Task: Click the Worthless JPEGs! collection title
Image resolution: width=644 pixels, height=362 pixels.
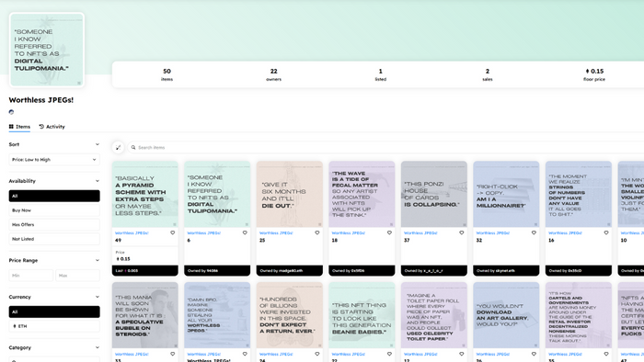Action: (x=41, y=100)
